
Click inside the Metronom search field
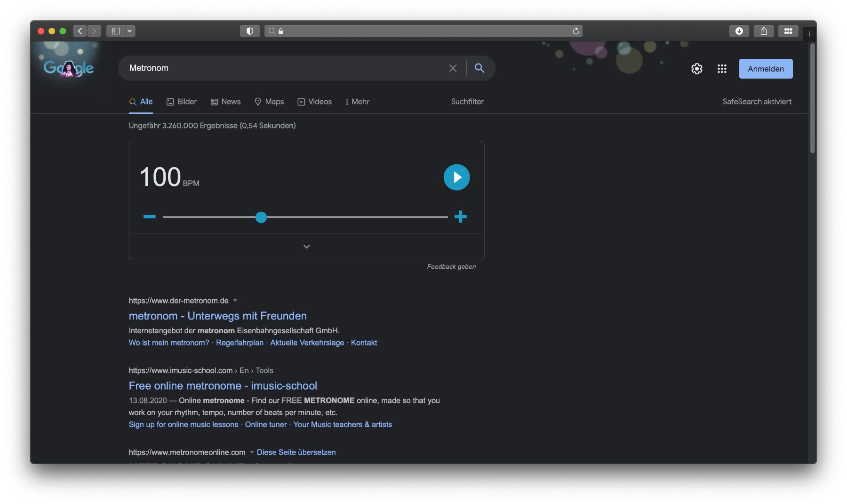[x=282, y=68]
